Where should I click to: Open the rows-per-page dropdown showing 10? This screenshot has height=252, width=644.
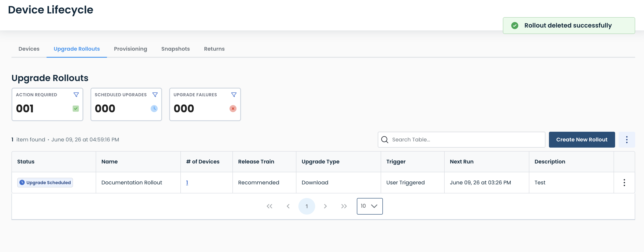point(369,206)
